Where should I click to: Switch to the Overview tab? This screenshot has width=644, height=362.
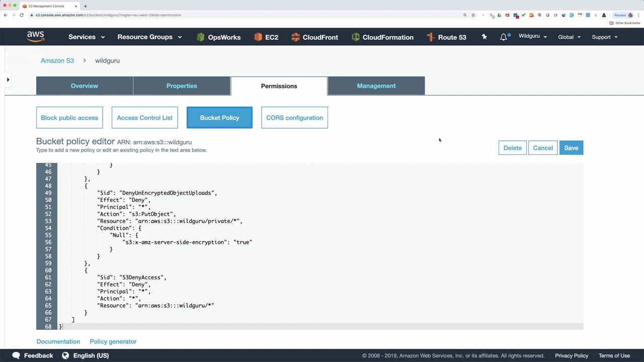coord(85,86)
